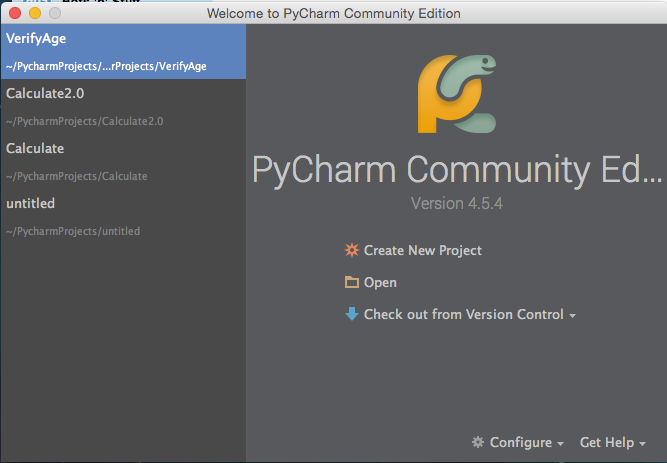
Task: Open the Configure menu
Action: tap(521, 442)
